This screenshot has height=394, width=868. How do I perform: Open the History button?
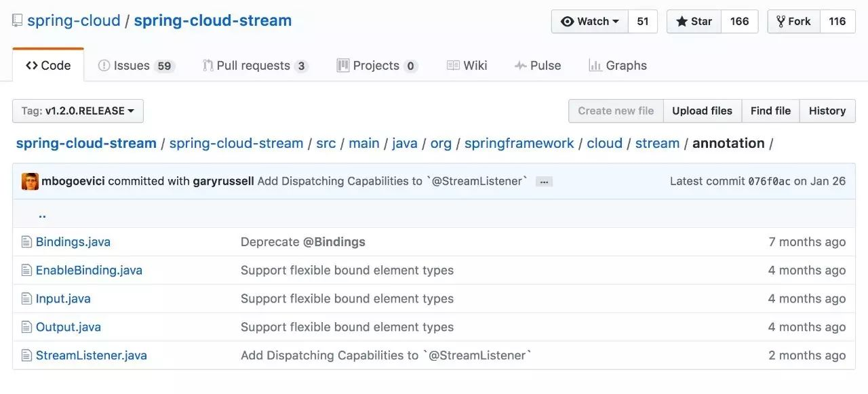tap(827, 111)
